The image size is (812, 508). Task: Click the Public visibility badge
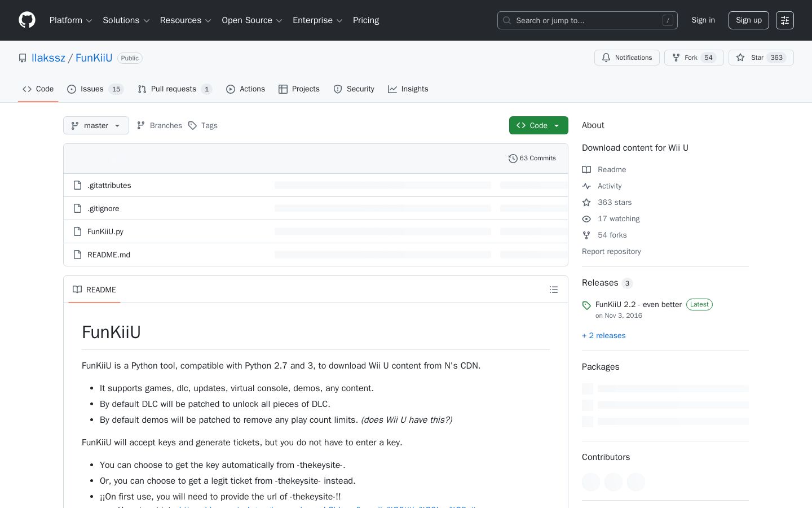click(x=130, y=58)
